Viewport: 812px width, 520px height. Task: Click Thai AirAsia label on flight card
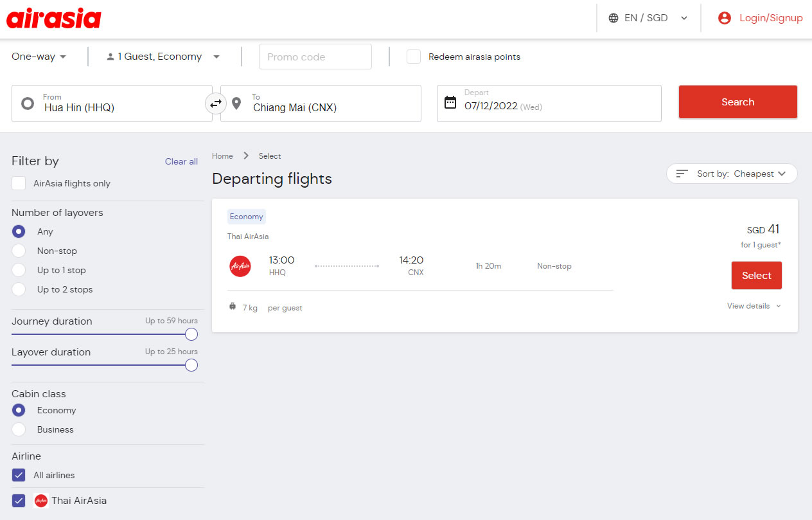coord(248,237)
